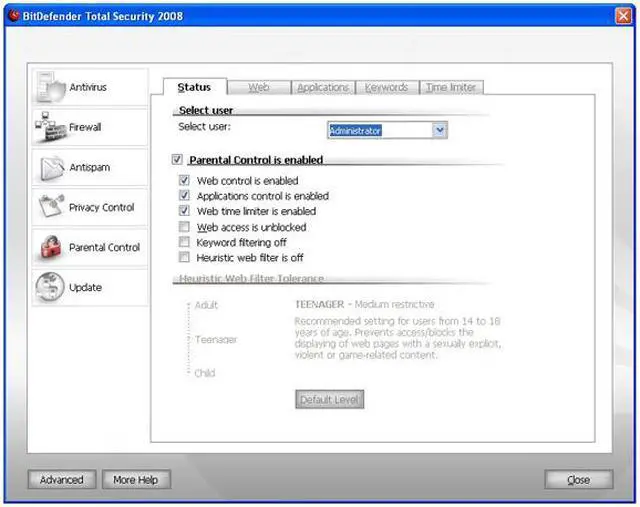Toggle Applications control is enabled checkbox
Image resolution: width=640 pixels, height=507 pixels.
(184, 196)
